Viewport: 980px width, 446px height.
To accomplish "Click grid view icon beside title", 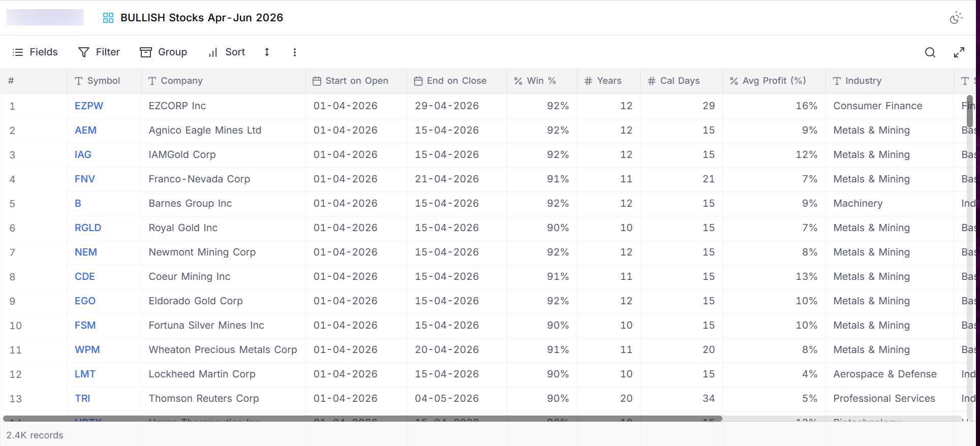I will (108, 18).
